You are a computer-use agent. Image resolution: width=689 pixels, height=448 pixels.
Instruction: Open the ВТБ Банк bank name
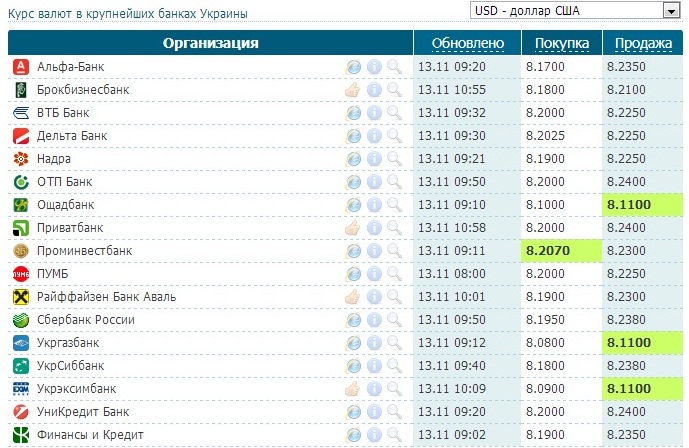[63, 113]
